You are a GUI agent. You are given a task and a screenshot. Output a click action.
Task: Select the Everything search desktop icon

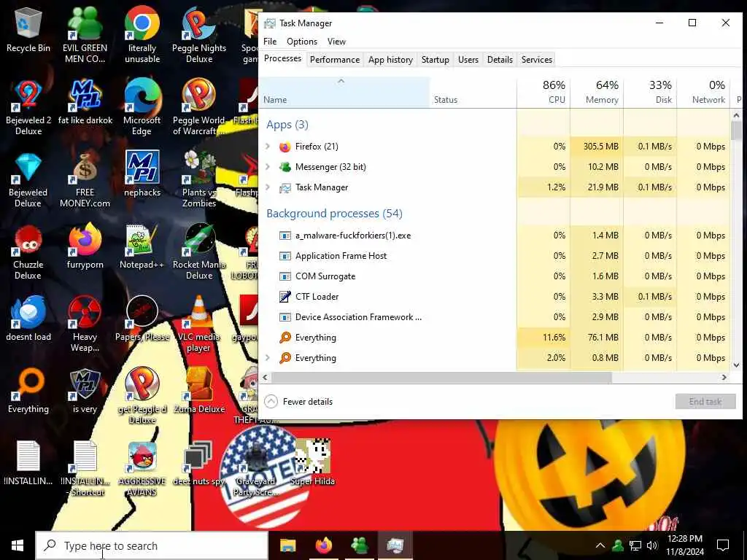(x=28, y=391)
